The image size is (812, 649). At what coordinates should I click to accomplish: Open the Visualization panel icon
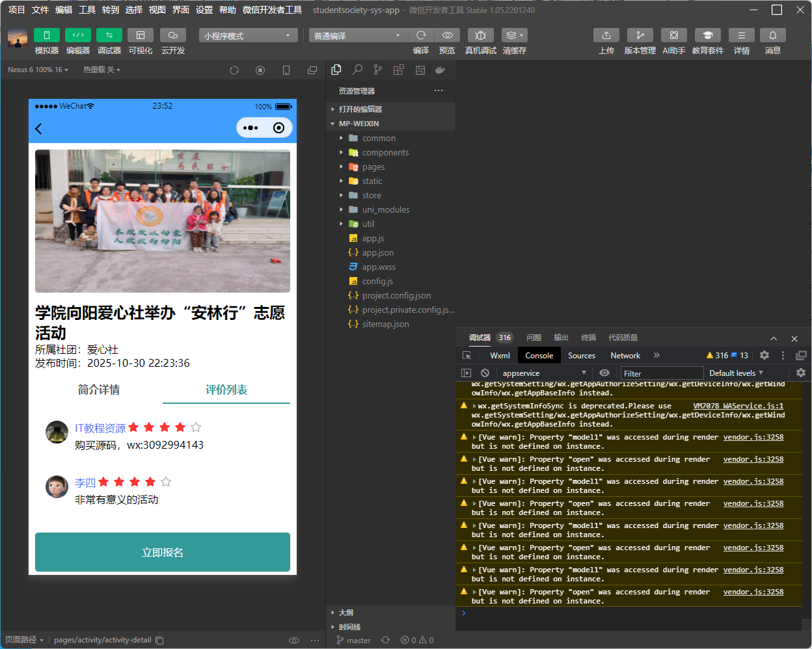pos(141,35)
